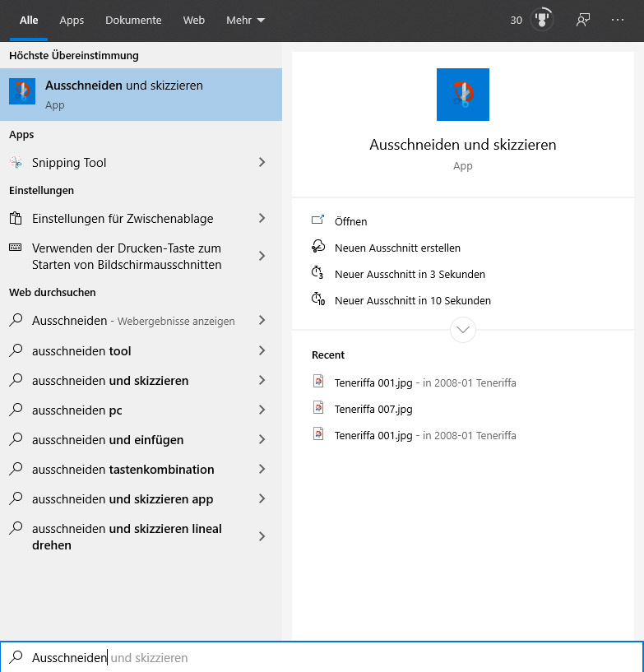Switch to the Apps tab
Screen dimensions: 644x672
72,20
